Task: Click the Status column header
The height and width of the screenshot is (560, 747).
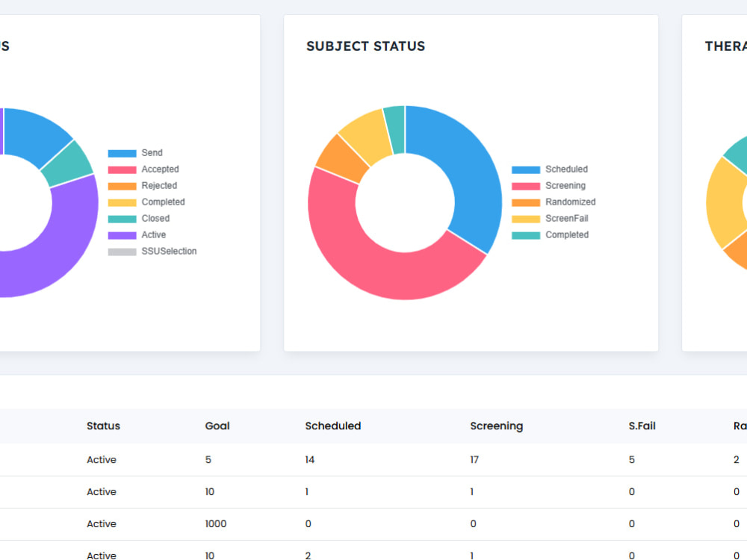Action: click(103, 426)
